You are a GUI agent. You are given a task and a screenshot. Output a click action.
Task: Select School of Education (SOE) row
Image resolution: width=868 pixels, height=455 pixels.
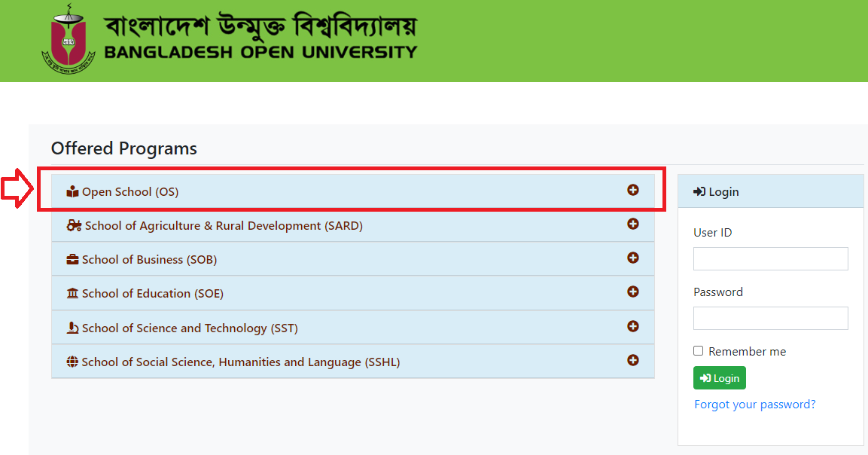pyautogui.click(x=352, y=293)
